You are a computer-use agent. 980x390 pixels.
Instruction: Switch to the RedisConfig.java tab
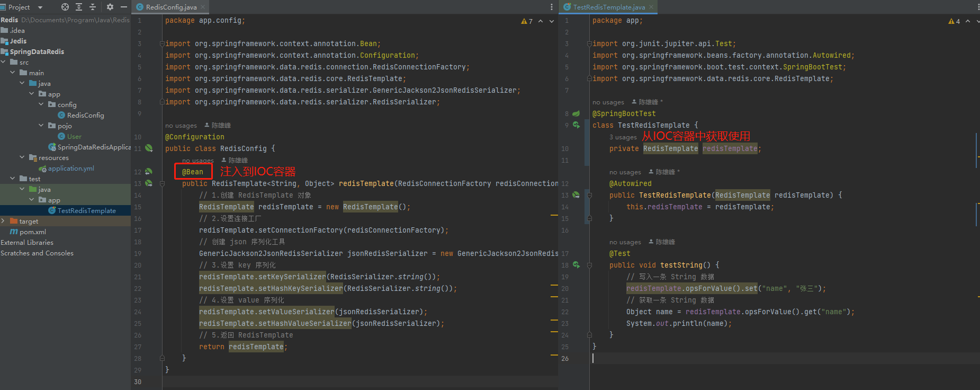(171, 7)
